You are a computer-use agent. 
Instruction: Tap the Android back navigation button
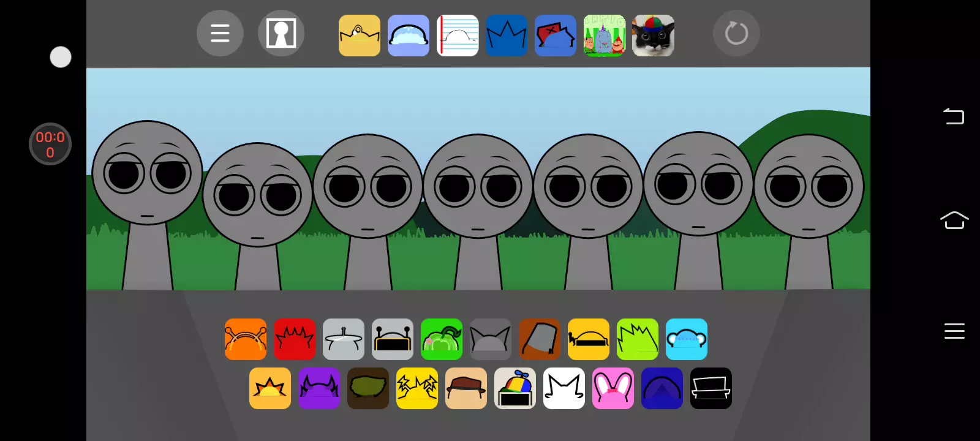954,116
